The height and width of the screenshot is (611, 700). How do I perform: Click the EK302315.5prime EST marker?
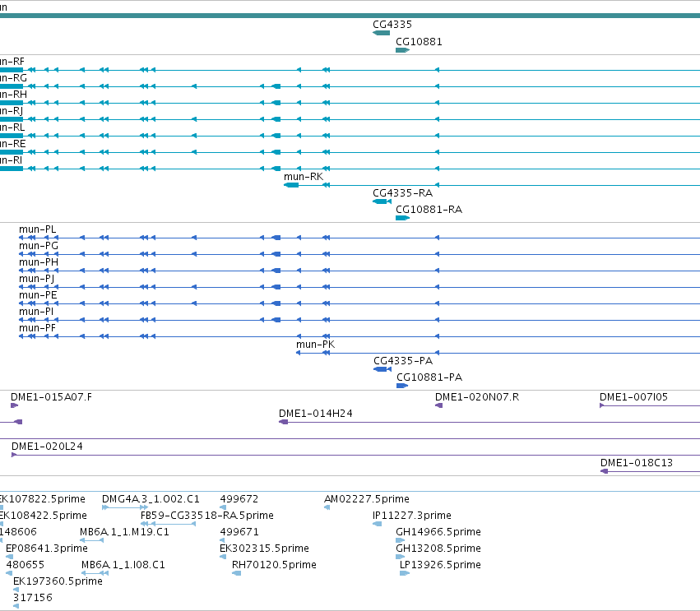pyautogui.click(x=223, y=557)
